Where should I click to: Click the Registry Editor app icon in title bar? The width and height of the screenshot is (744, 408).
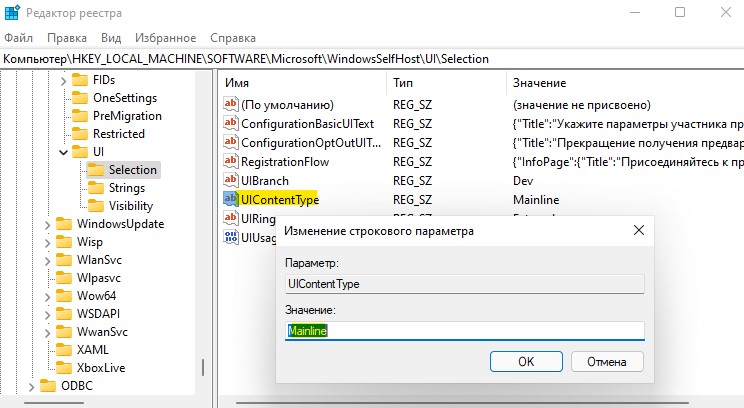point(11,12)
